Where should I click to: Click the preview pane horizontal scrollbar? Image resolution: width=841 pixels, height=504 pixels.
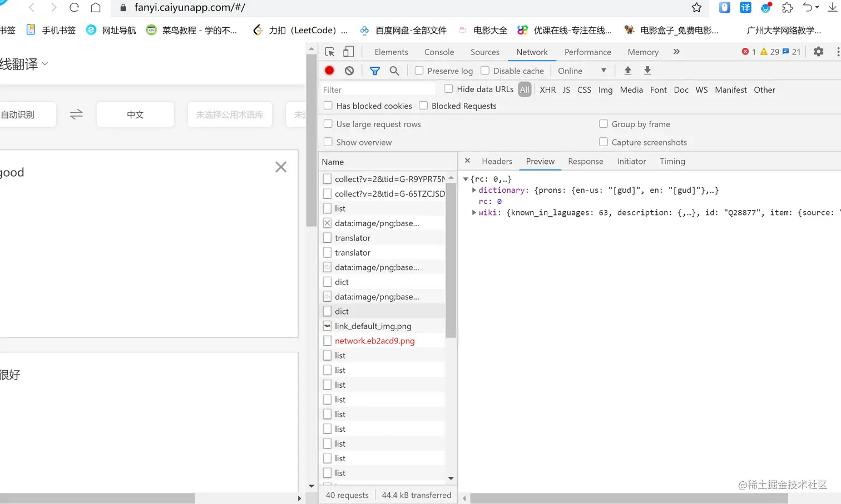pyautogui.click(x=629, y=498)
